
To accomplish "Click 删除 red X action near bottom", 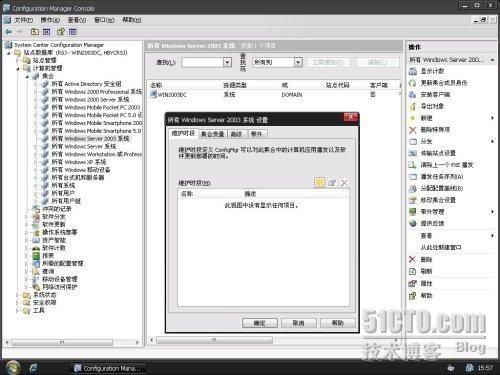I will click(x=426, y=259).
